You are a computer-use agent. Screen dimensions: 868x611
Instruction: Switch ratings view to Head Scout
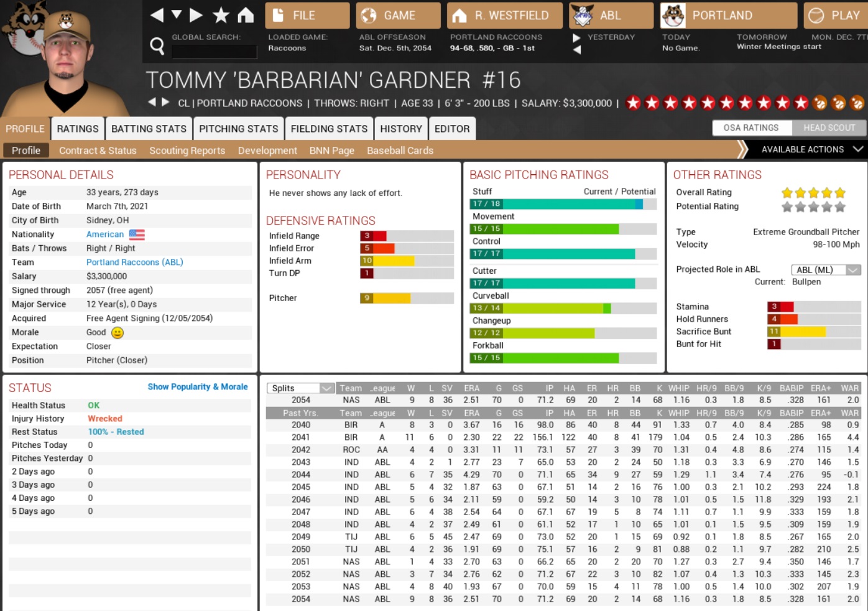(x=829, y=128)
